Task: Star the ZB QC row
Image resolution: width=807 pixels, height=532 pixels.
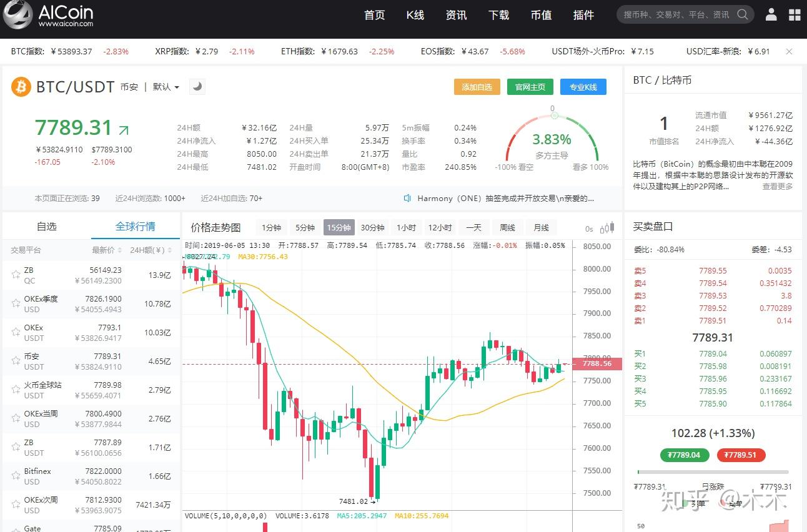Action: click(x=16, y=275)
